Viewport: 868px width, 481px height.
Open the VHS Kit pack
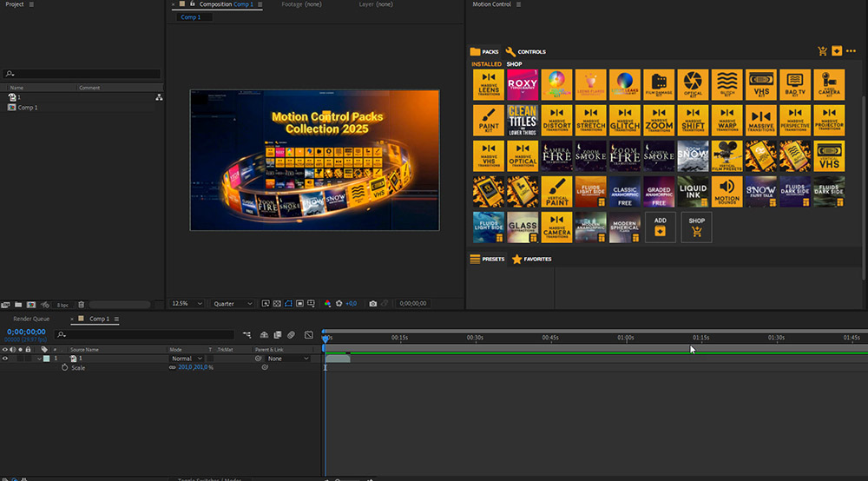(x=761, y=85)
